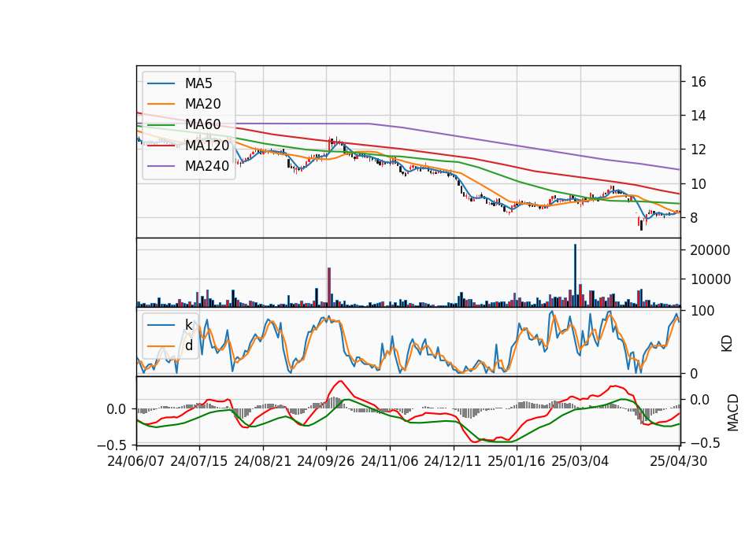Click the price axis value 8
This screenshot has width=756, height=543.
click(x=694, y=218)
